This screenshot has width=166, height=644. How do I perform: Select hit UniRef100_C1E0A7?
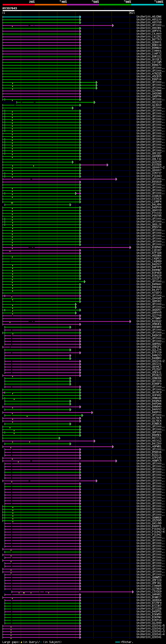click(149, 250)
